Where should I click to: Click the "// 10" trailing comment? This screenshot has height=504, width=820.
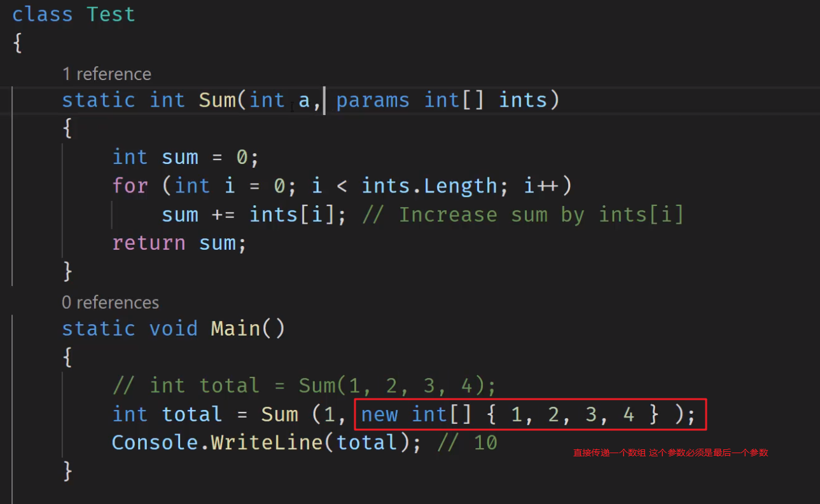[467, 442]
